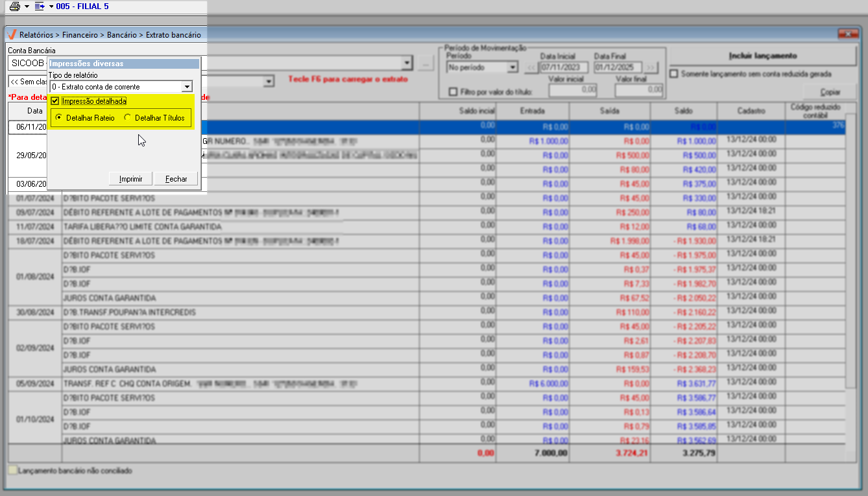Screen dimensions: 868x496
Task: Open the dropdown arrow beside 005 - FILIAL 5
Action: 51,6
